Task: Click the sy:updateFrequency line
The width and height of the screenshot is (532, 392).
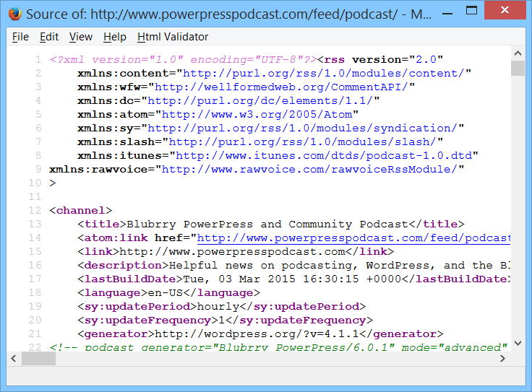Action: (225, 321)
